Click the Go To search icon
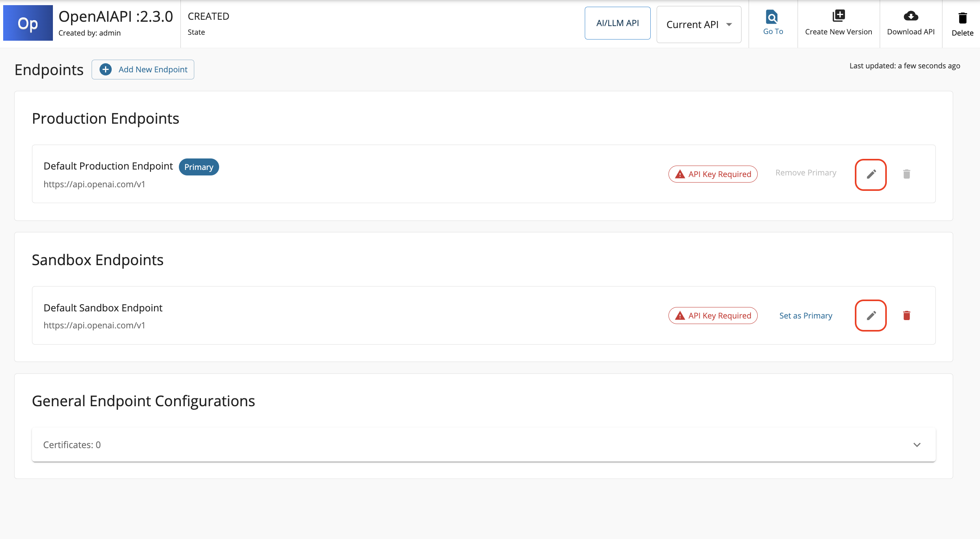Viewport: 980px width, 539px height. 772,17
